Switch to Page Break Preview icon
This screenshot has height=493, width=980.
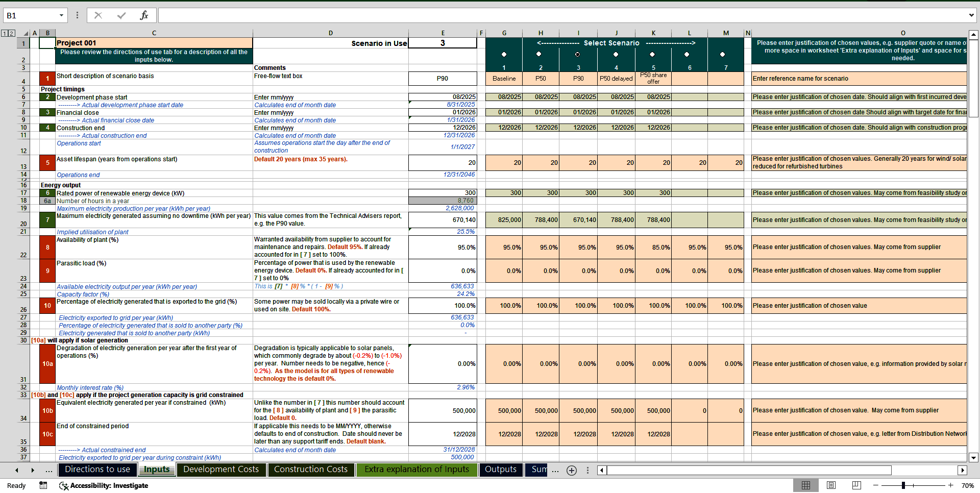856,485
